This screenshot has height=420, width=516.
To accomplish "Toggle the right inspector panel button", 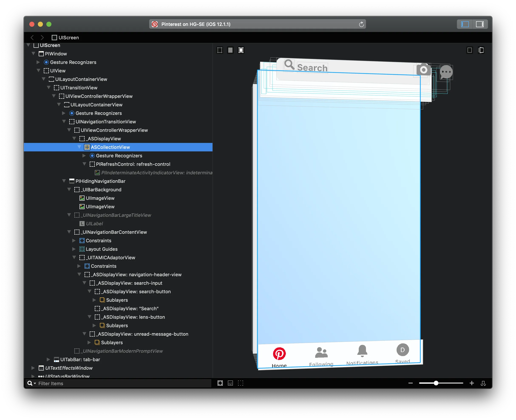I will (x=479, y=24).
